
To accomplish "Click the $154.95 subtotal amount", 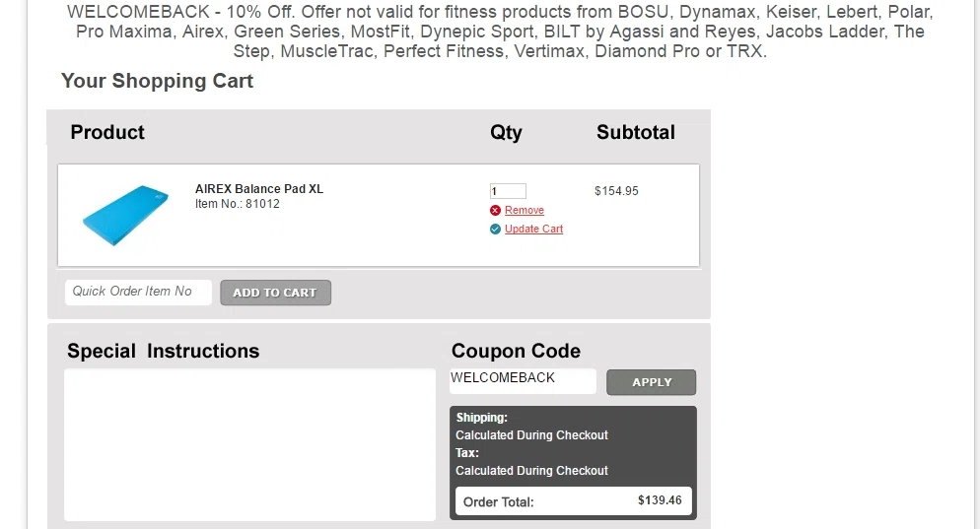I will (616, 191).
